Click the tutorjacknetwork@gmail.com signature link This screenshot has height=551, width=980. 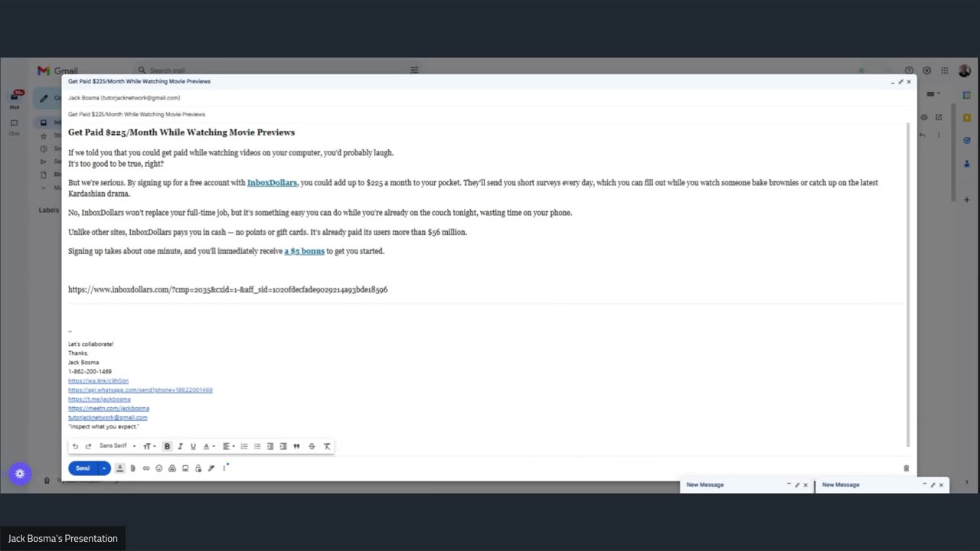(107, 417)
